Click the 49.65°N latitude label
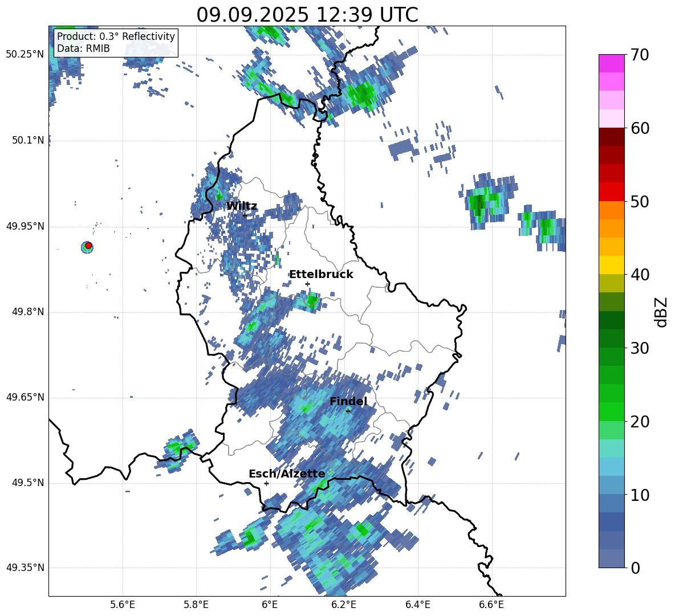Screen dimensions: 675x616 click(25, 397)
